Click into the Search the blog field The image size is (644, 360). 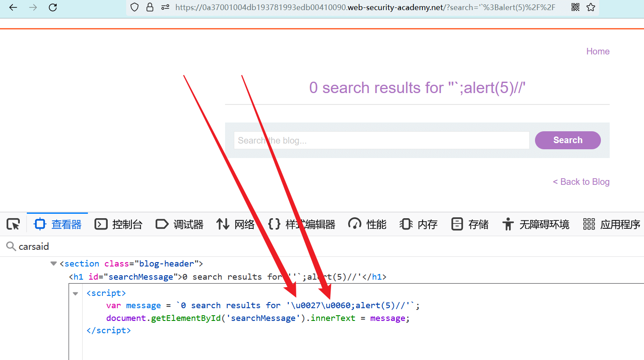382,140
